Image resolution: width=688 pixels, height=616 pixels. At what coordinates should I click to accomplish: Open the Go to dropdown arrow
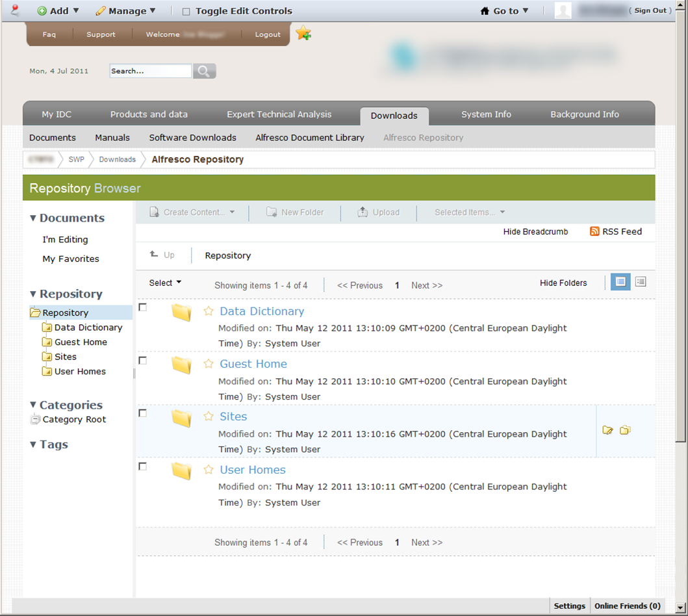pyautogui.click(x=525, y=10)
